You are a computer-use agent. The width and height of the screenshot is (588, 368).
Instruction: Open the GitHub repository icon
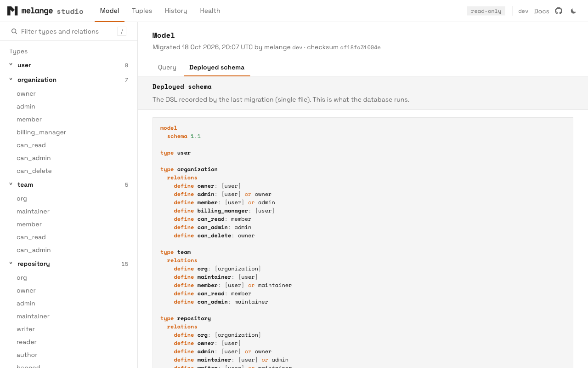pyautogui.click(x=559, y=11)
